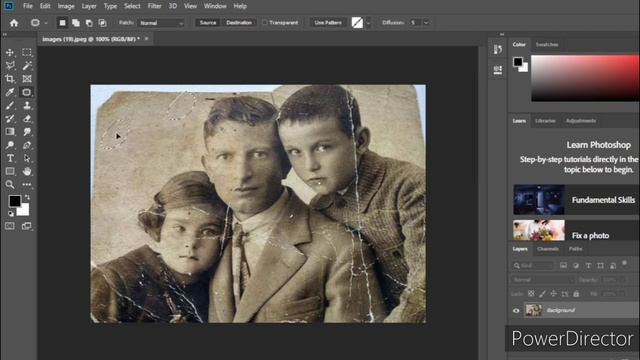
Task: Select the Frame tool
Action: pos(27,79)
